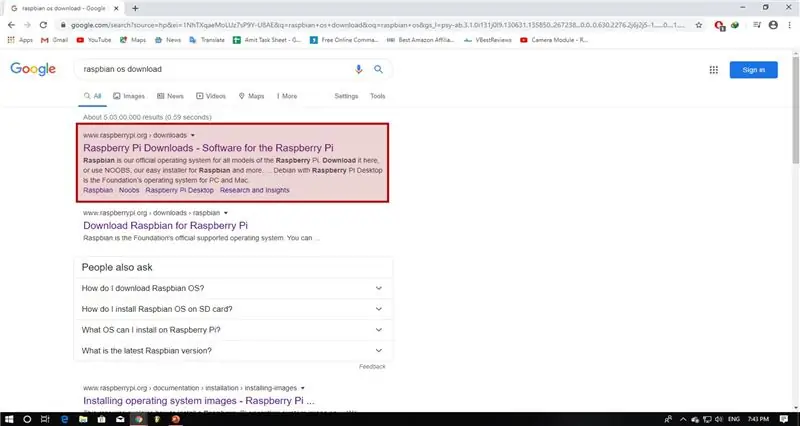Open the Best Amazon Affilia bookmark
Screen dimensions: 800x426
(420, 40)
